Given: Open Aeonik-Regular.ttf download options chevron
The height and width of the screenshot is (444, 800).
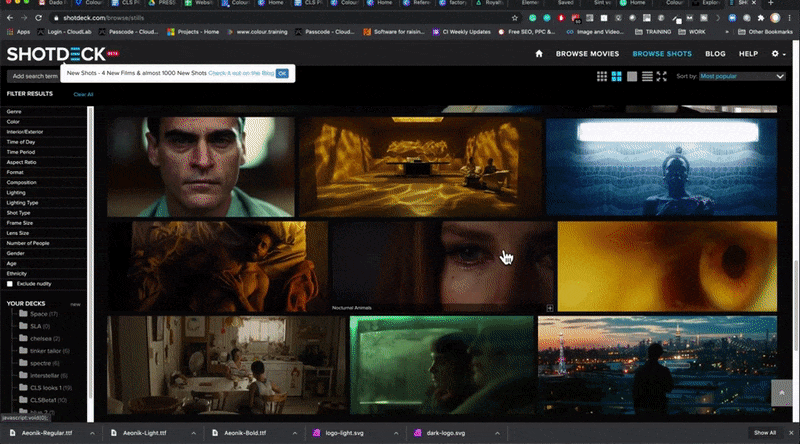Looking at the screenshot, I should (92, 433).
